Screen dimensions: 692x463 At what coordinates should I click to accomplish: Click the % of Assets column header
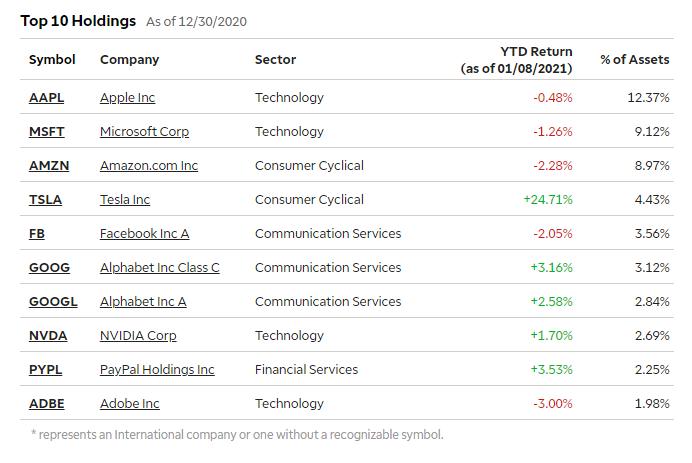(634, 60)
